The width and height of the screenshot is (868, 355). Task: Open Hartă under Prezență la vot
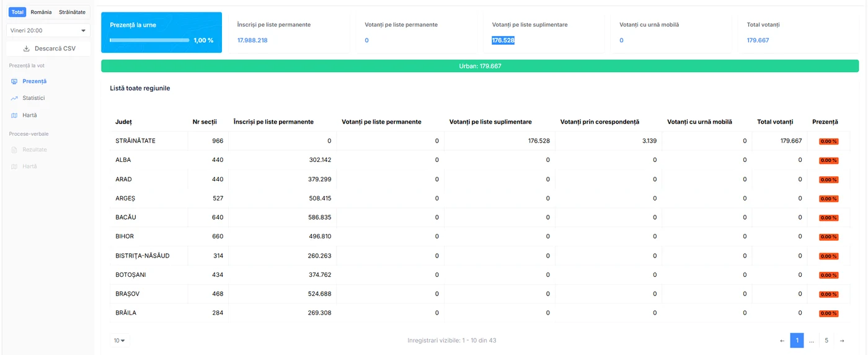[x=30, y=115]
